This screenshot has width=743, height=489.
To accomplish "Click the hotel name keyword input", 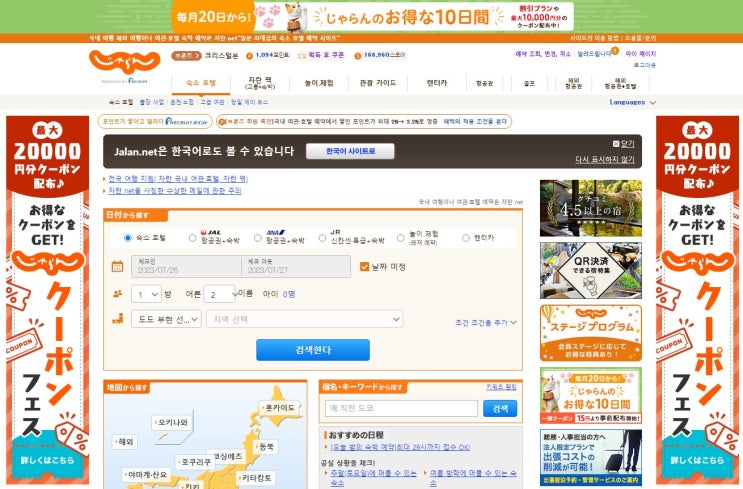I will click(401, 408).
